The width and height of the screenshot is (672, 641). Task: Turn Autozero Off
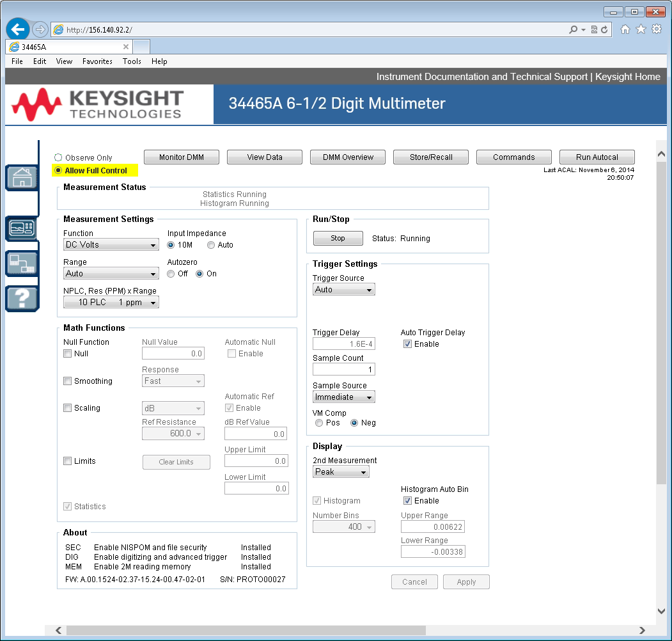tap(171, 274)
